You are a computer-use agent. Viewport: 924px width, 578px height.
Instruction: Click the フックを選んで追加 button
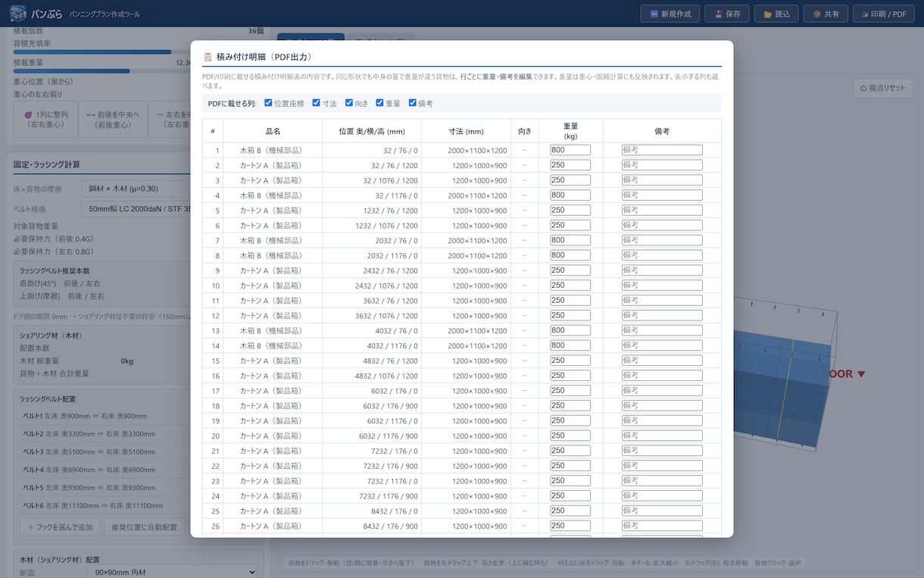click(60, 527)
